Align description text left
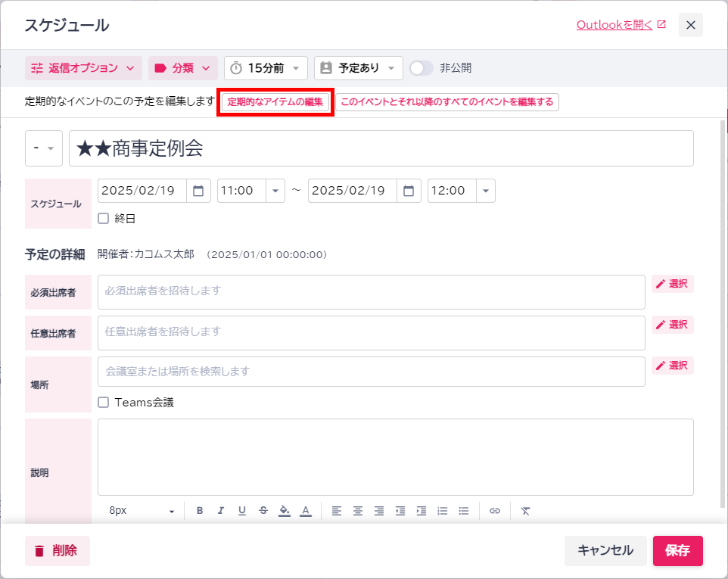 point(337,511)
